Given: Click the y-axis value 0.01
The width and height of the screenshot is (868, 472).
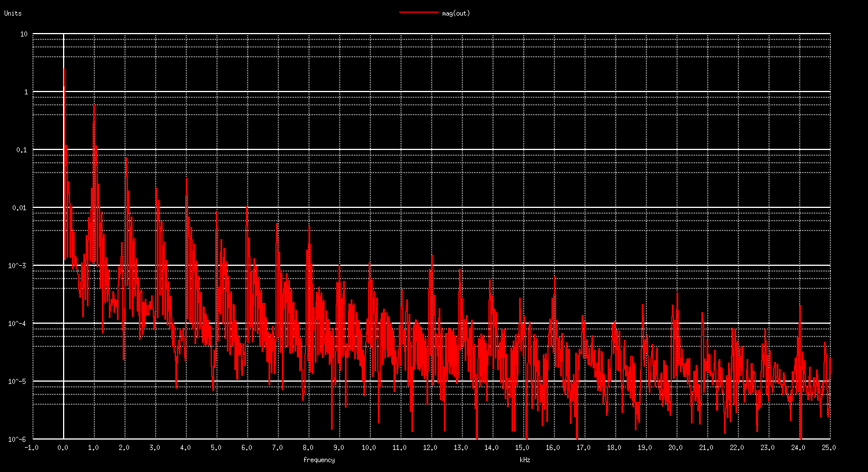Looking at the screenshot, I should [20, 208].
